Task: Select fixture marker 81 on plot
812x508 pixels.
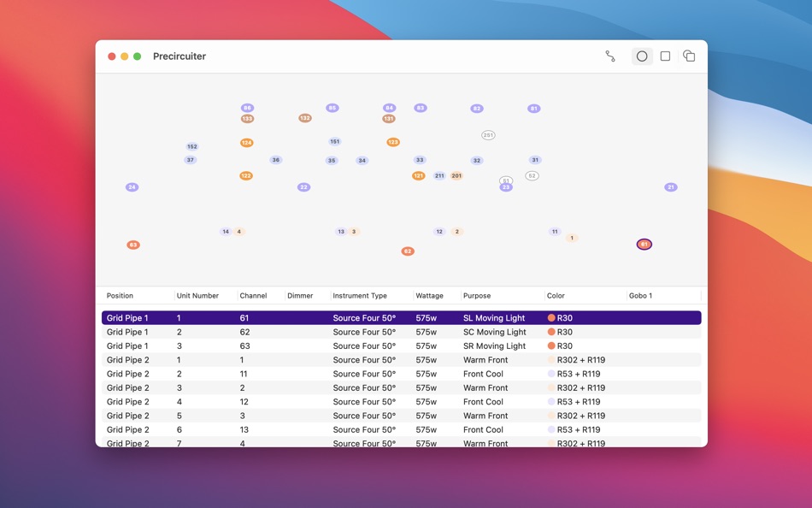Action: pyautogui.click(x=533, y=109)
